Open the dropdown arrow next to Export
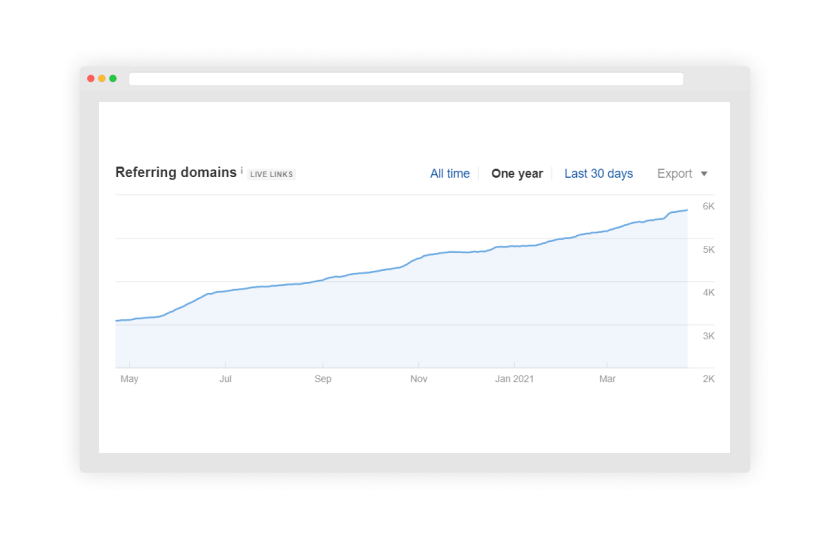This screenshot has width=830, height=539. [704, 174]
